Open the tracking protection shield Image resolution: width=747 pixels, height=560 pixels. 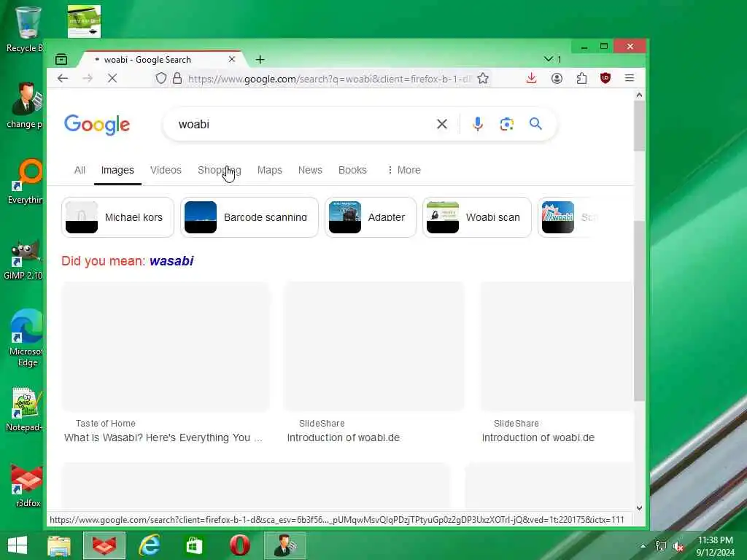(161, 78)
